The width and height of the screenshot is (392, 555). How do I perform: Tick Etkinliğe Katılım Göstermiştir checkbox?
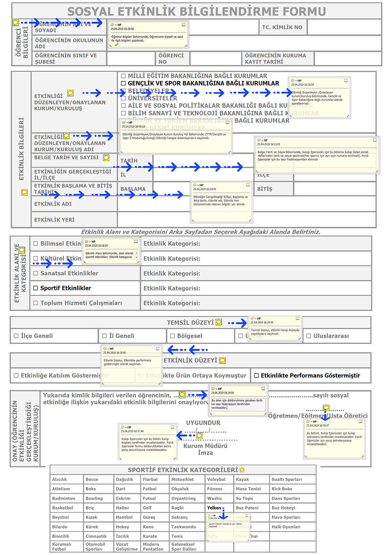pos(16,375)
